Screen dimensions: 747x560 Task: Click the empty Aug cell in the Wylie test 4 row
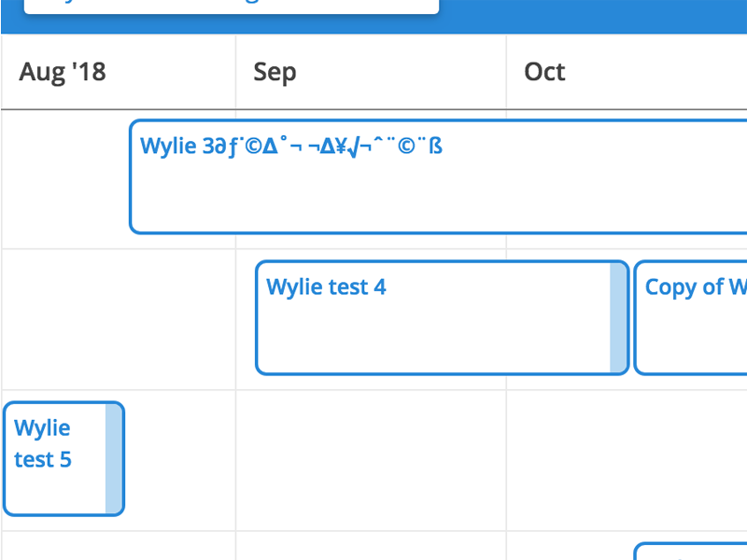[x=119, y=318]
